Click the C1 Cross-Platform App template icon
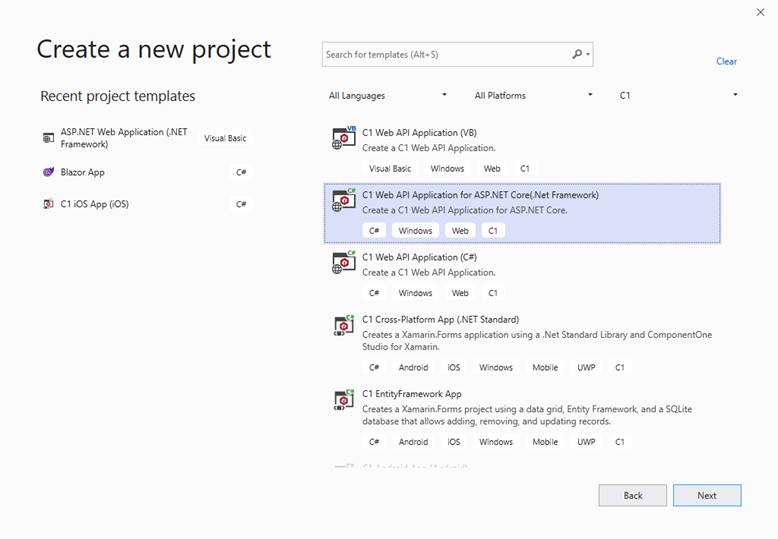Image resolution: width=778 pixels, height=539 pixels. pyautogui.click(x=344, y=325)
